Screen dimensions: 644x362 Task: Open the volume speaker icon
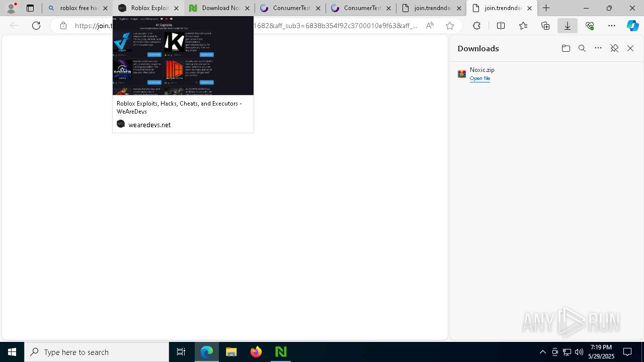[x=579, y=352]
